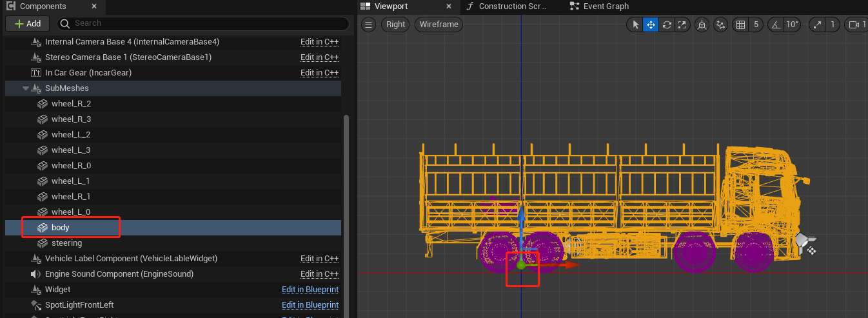Open the Wireframe view mode dropdown
Viewport: 868px width, 318px height.
pyautogui.click(x=439, y=25)
